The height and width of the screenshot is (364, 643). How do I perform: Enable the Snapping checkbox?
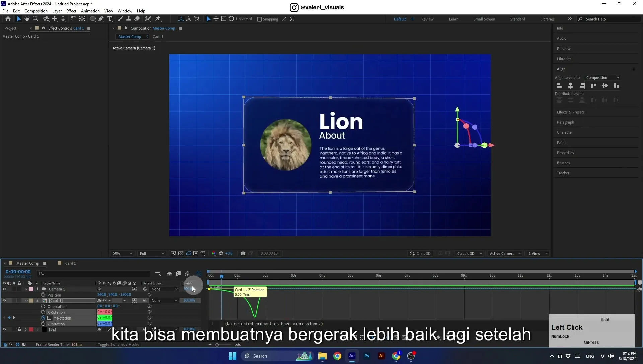coord(259,19)
